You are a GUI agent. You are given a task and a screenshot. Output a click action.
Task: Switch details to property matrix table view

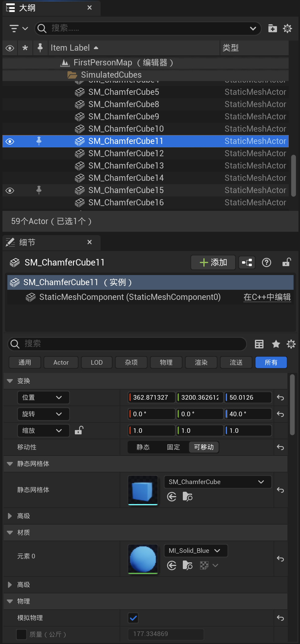click(x=259, y=344)
